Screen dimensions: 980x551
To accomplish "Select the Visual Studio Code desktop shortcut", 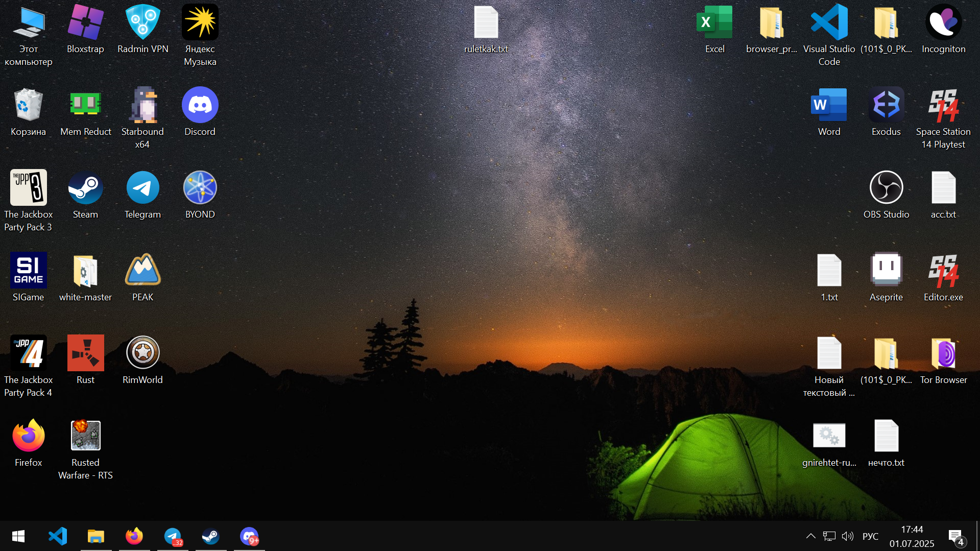I will (829, 36).
